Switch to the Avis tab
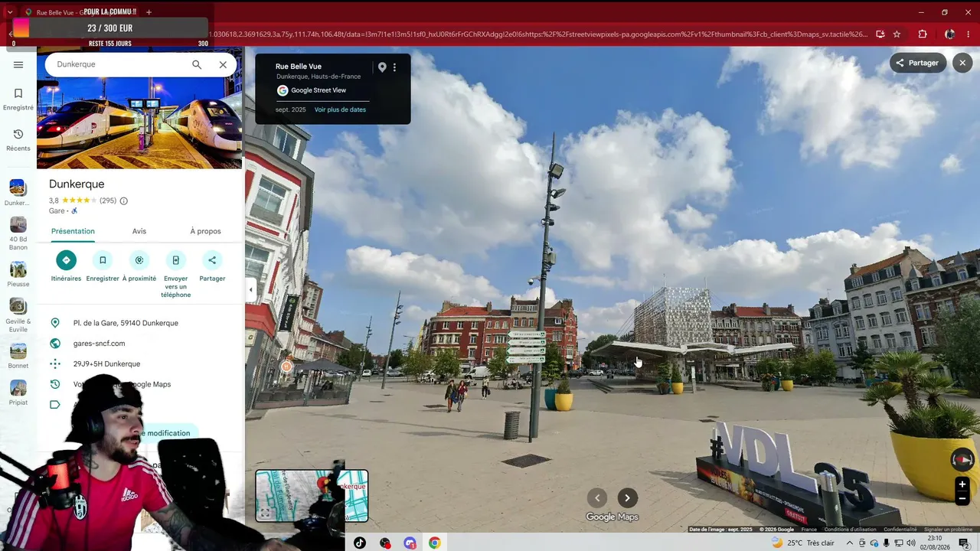 click(x=139, y=231)
